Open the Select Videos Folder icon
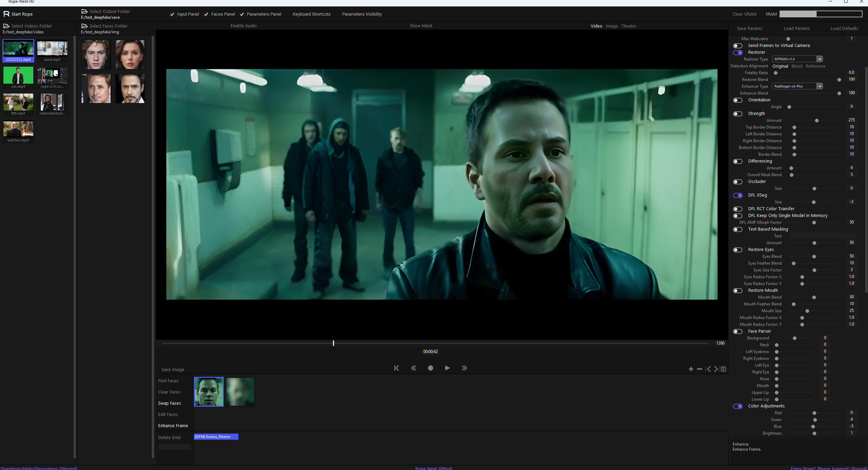 [x=6, y=26]
